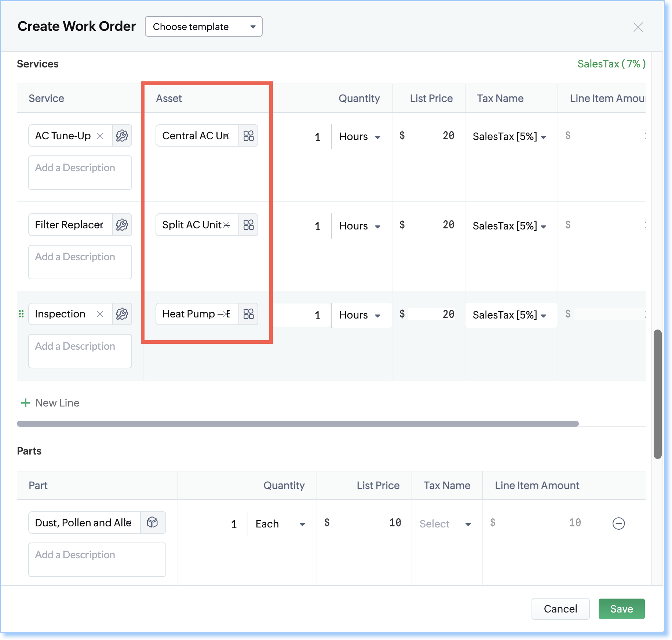Open the Choose template dropdown
The height and width of the screenshot is (640, 672).
(x=204, y=26)
